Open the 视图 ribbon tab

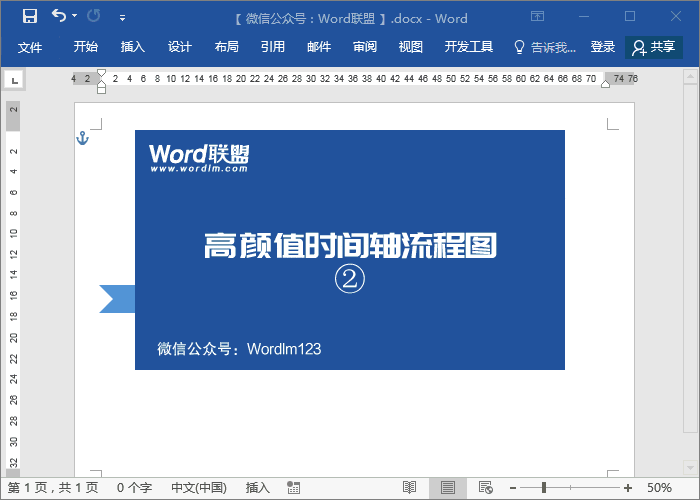coord(411,46)
